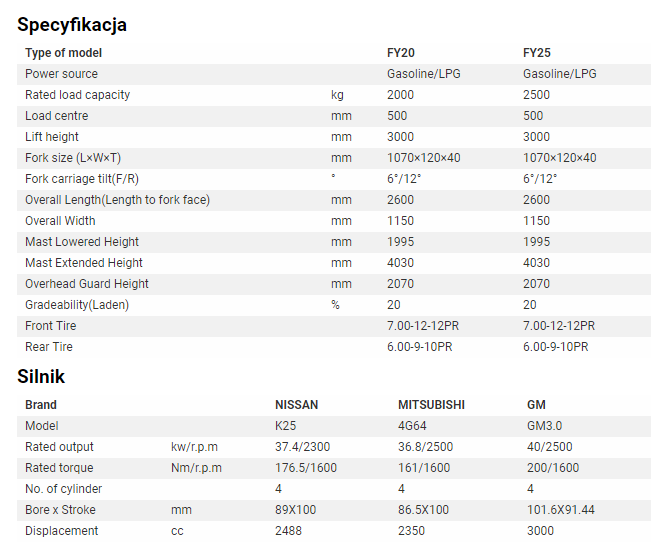Click the Gradeability(Laden) row label
Image resolution: width=667 pixels, height=557 pixels.
click(x=77, y=305)
